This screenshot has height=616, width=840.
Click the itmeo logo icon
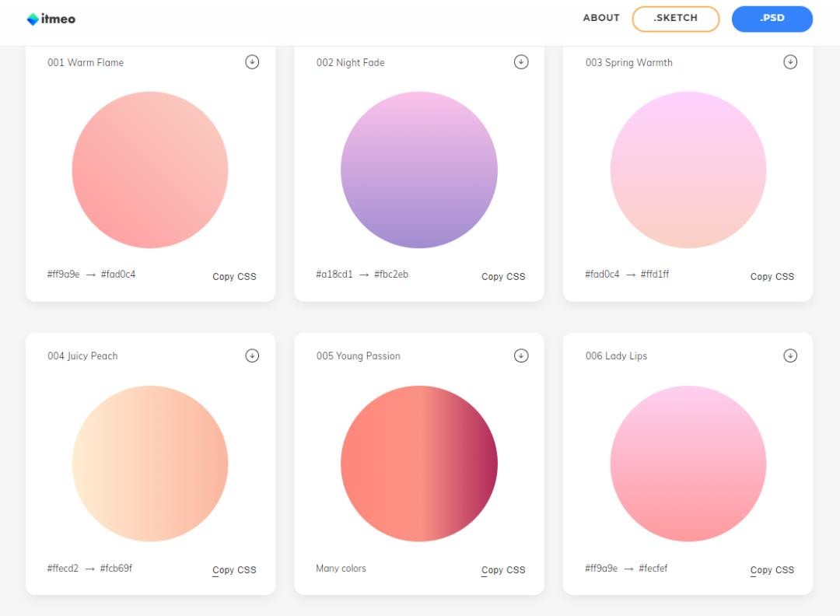point(32,19)
